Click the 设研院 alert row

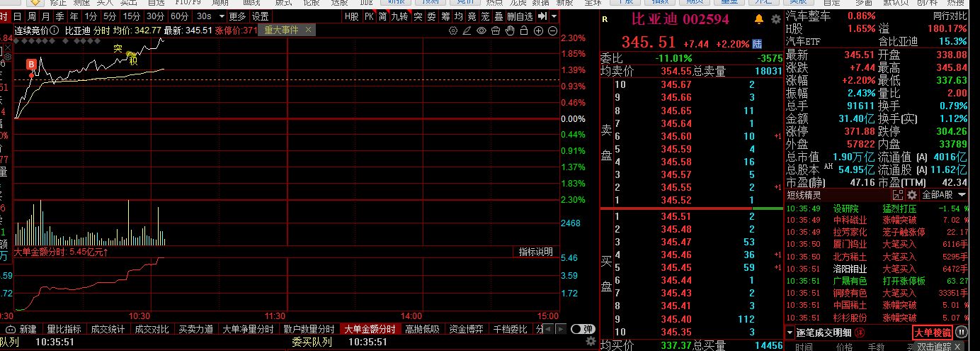pyautogui.click(x=877, y=208)
